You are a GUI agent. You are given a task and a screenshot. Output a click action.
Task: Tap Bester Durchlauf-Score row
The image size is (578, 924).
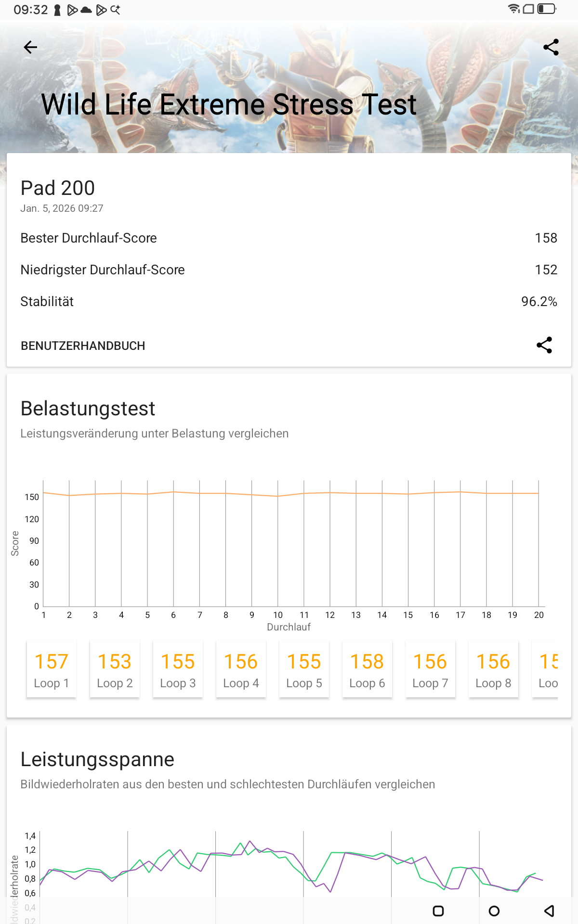[289, 238]
